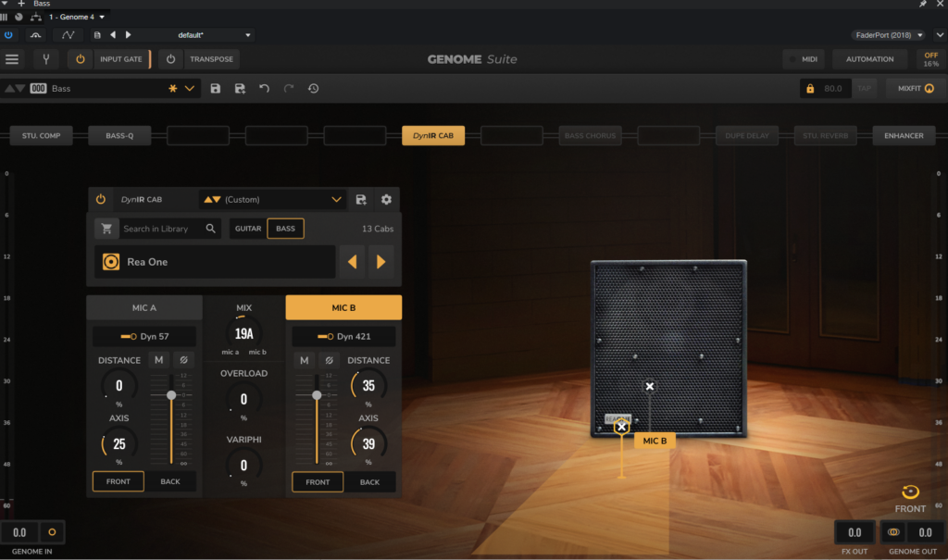This screenshot has height=560, width=948.
Task: Open MIDI settings button
Action: (804, 59)
